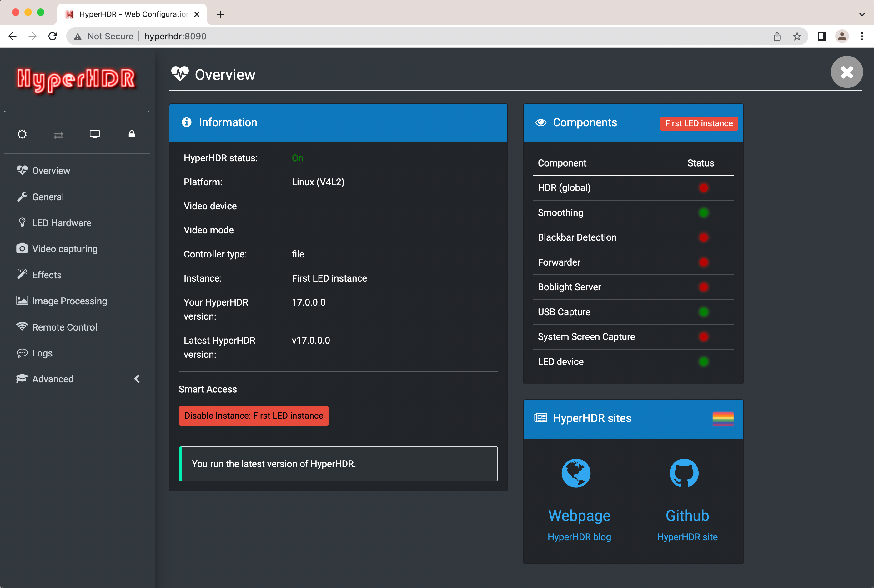Go to the Video capturing page
Image resolution: width=874 pixels, height=588 pixels.
pyautogui.click(x=64, y=249)
